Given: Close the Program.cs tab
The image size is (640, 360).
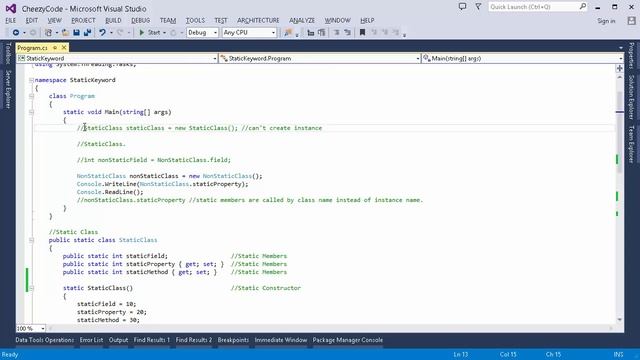Looking at the screenshot, I should (64, 48).
